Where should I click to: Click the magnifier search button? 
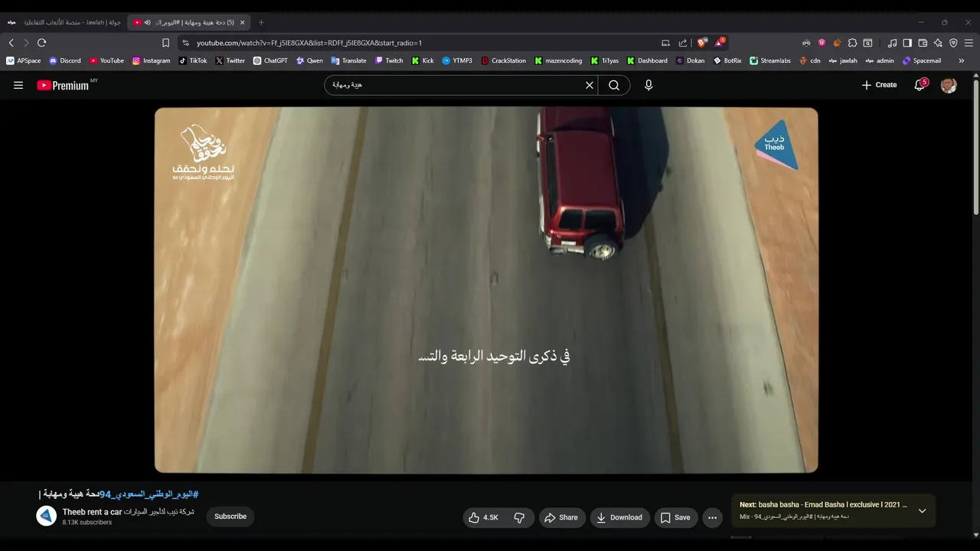tap(614, 85)
